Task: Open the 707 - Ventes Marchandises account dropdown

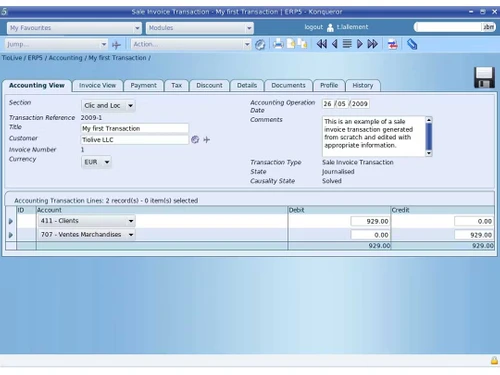Action: pos(87,235)
